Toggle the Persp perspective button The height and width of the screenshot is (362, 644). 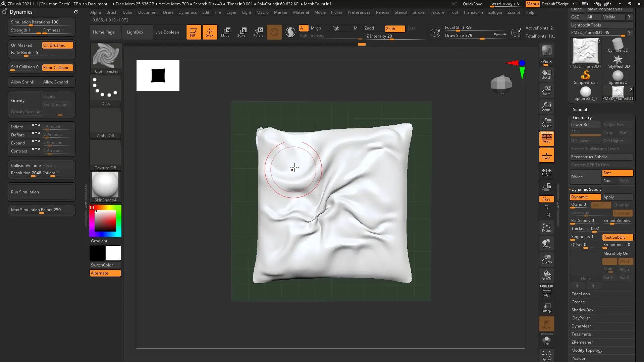(x=546, y=138)
